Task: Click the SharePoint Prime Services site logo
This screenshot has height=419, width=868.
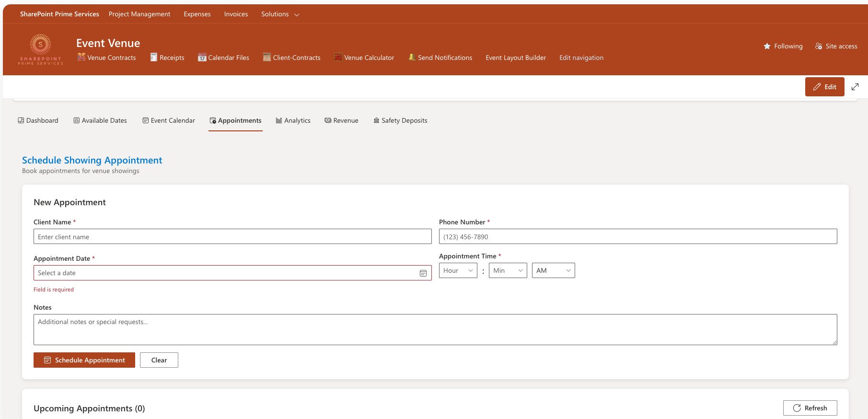Action: pos(41,49)
